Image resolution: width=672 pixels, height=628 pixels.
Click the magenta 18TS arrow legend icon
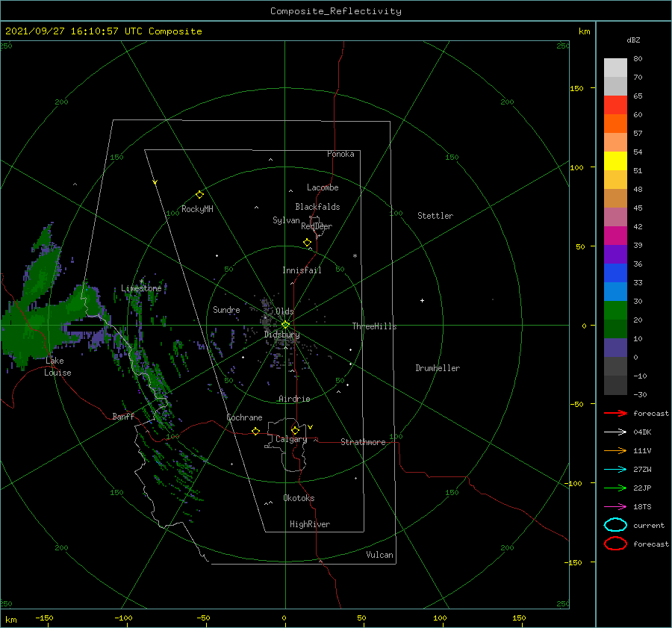[x=615, y=507]
